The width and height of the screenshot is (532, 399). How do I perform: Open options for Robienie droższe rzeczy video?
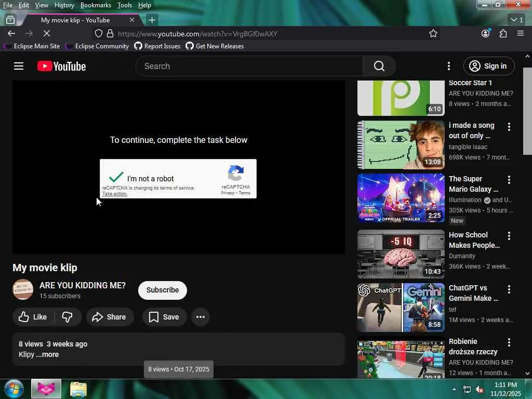tap(509, 342)
